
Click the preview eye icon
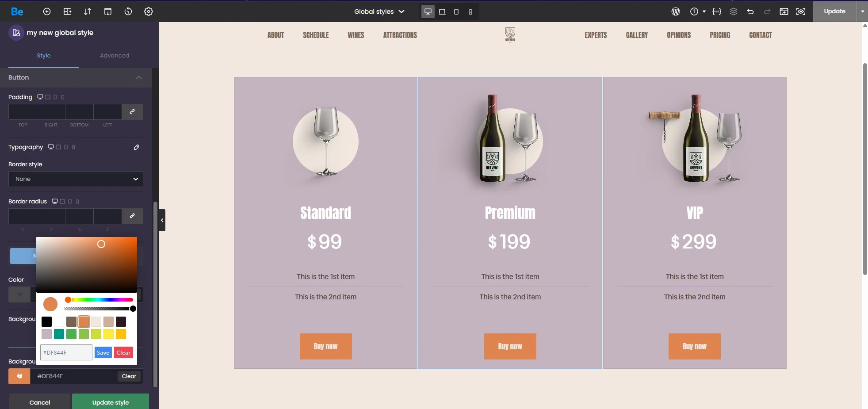click(x=801, y=11)
